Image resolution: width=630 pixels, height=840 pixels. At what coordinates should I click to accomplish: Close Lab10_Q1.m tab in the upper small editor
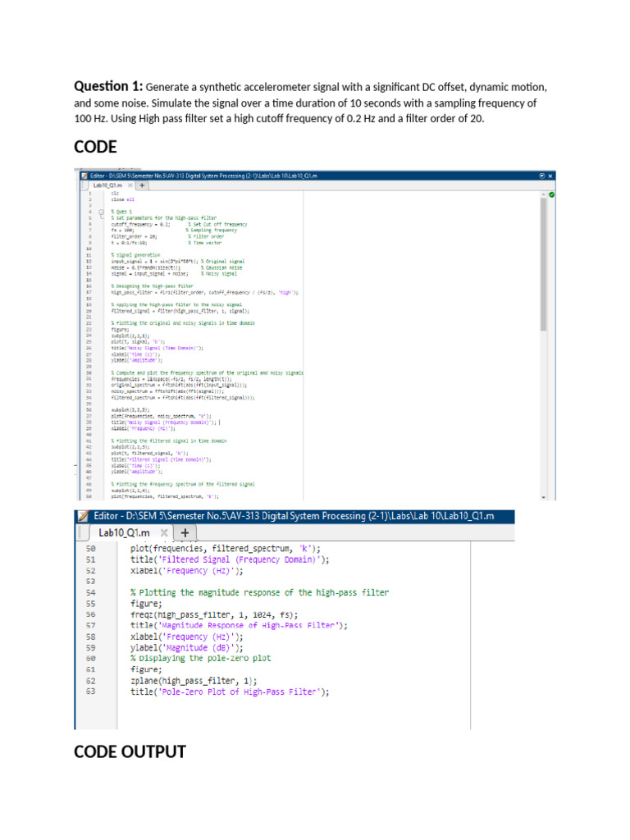(x=130, y=185)
